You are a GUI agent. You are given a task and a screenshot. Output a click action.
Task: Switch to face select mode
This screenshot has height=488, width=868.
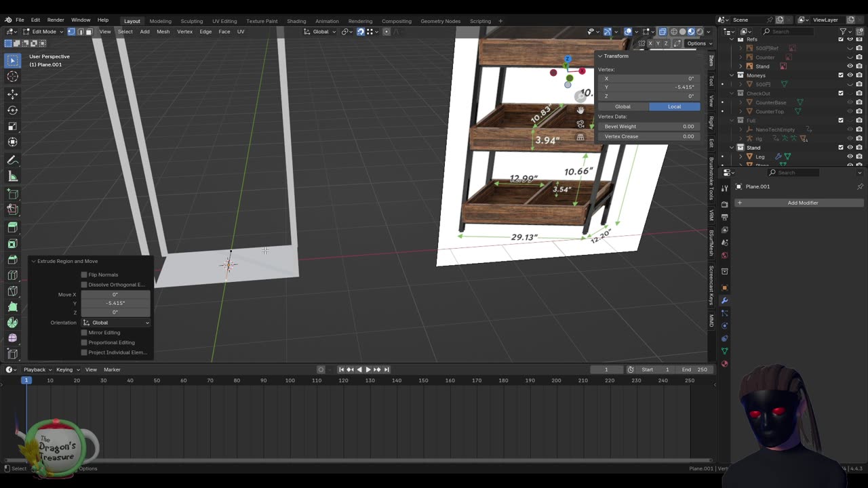(89, 32)
